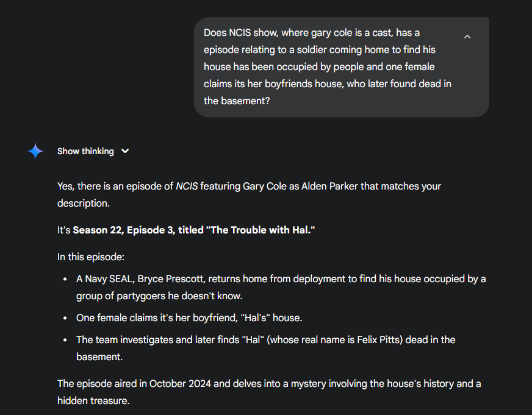Screen dimensions: 532x415
Task: Collapse the user prompt with the chevron
Action: pos(467,37)
